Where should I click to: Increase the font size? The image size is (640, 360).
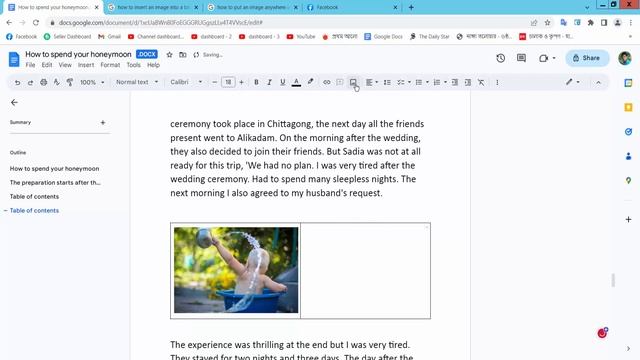click(241, 82)
